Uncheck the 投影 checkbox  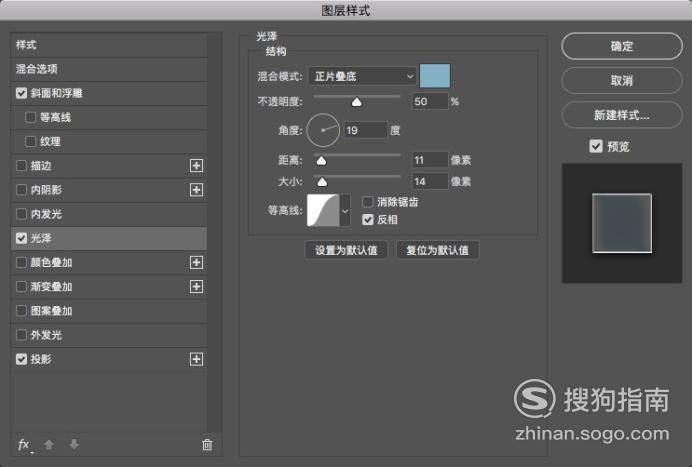(x=21, y=359)
